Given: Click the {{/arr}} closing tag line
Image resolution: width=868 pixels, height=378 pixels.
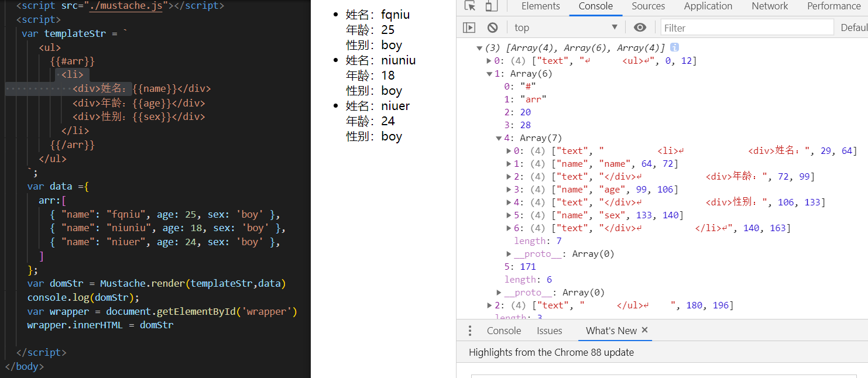Looking at the screenshot, I should [73, 145].
